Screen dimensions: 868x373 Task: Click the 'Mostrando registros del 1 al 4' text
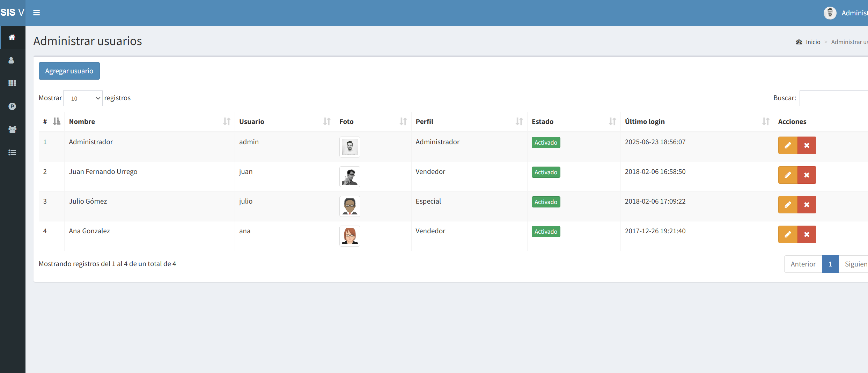(107, 264)
